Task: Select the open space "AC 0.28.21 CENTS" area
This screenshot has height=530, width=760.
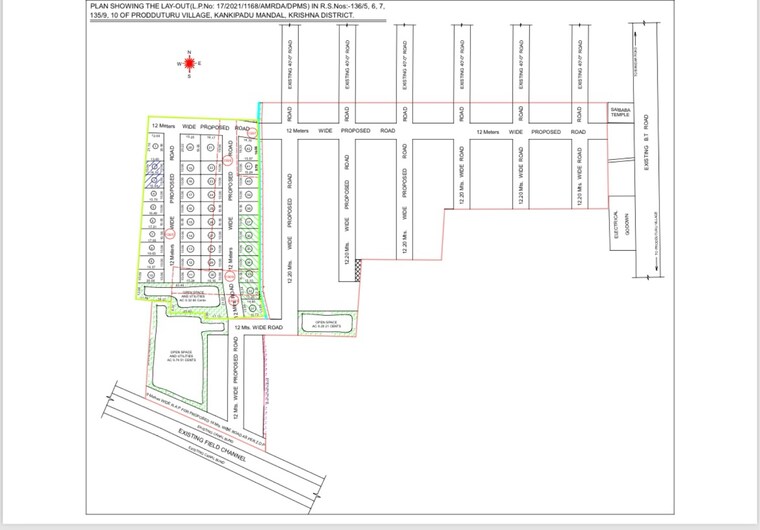Action: click(x=328, y=324)
